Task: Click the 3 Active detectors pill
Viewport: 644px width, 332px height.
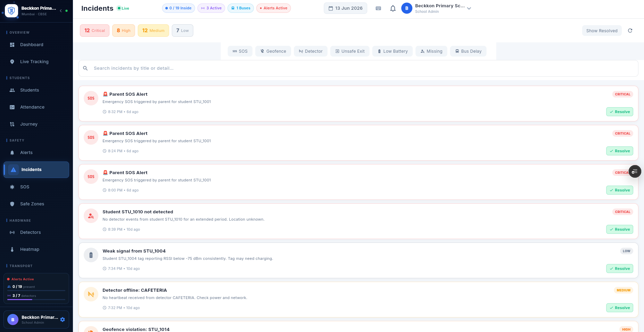Action: coord(211,8)
